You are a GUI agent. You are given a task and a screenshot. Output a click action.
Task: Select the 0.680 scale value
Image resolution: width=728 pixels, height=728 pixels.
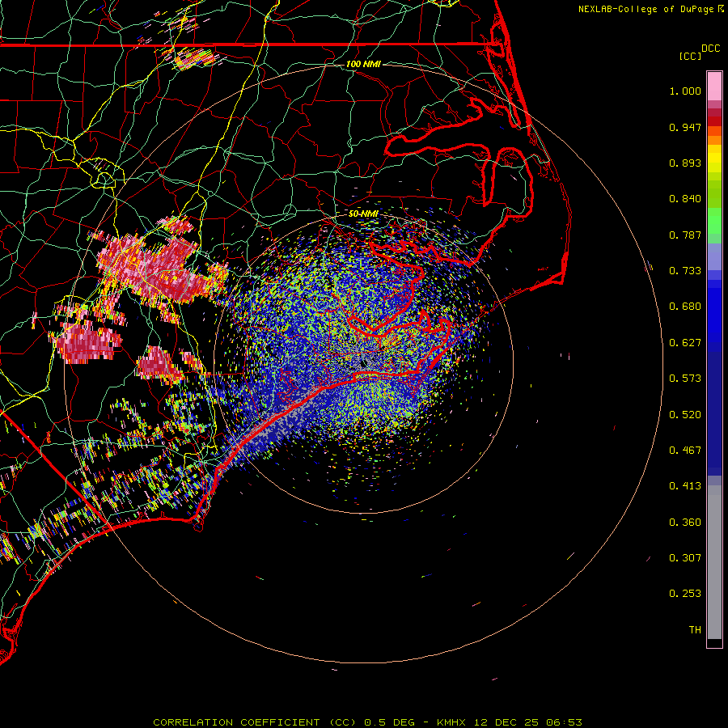[x=685, y=307]
